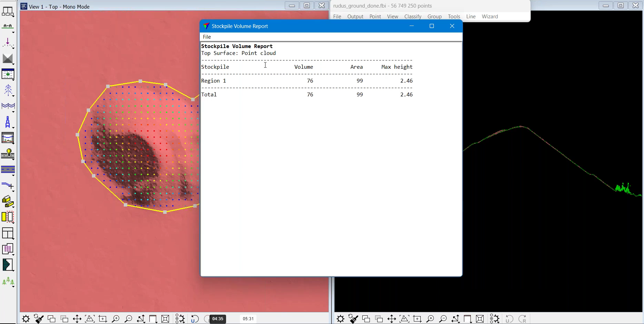Viewport: 644px width, 324px height.
Task: Select window area zoom in View 1 toolbar
Action: pyautogui.click(x=103, y=319)
